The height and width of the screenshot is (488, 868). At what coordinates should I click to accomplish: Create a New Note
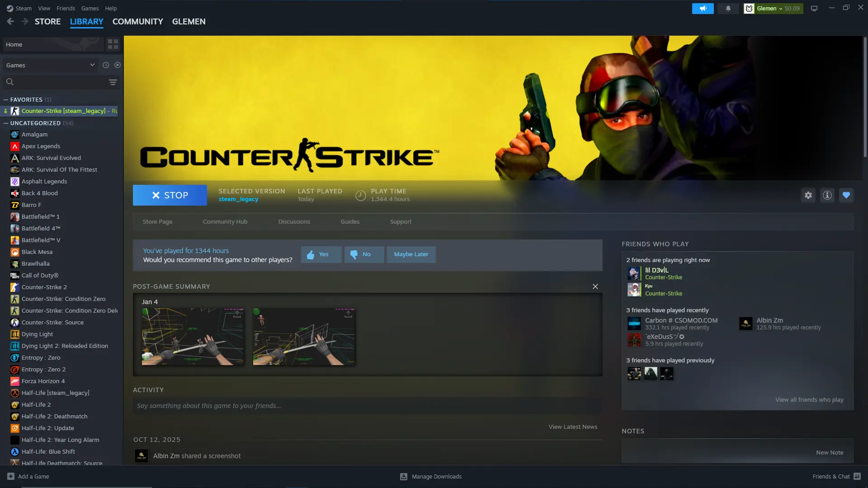830,452
